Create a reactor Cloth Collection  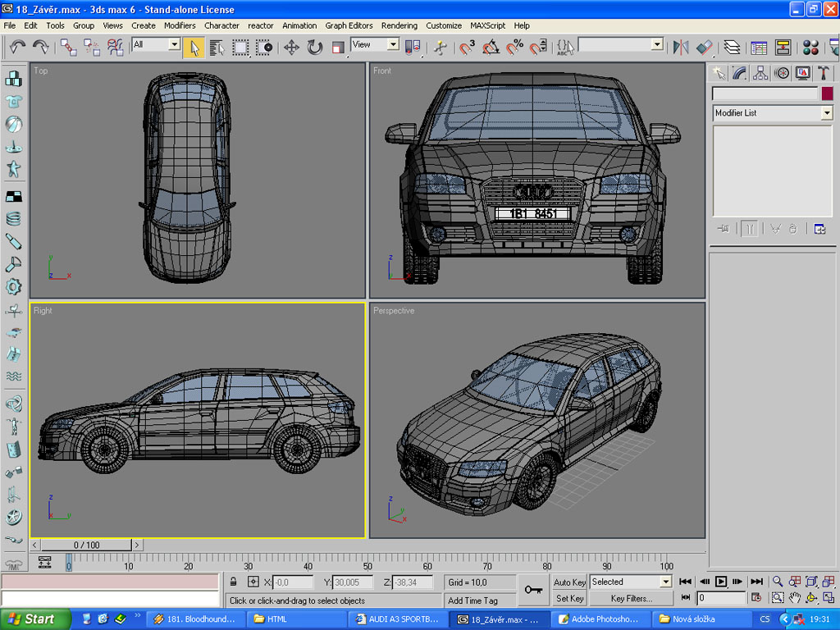[x=13, y=101]
